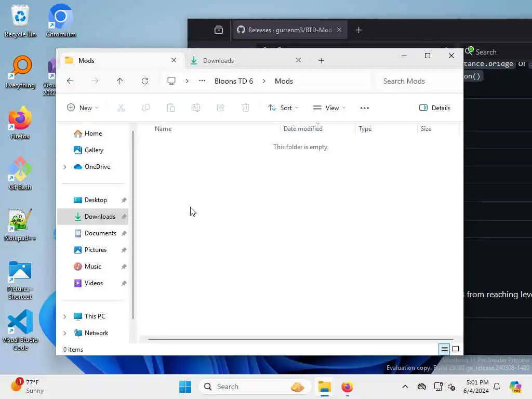Open the View options dropdown
The width and height of the screenshot is (532, 399).
(x=329, y=108)
